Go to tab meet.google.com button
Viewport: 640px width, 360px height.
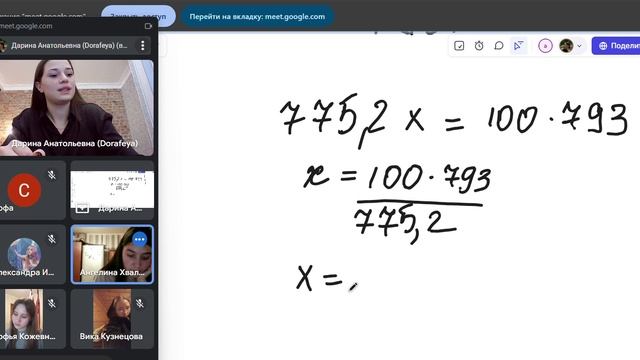point(257,17)
